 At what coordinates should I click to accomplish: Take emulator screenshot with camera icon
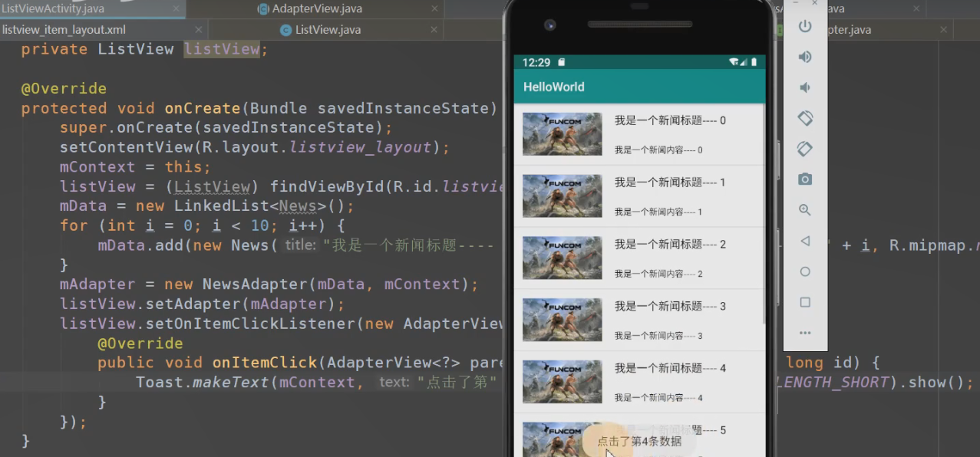805,179
